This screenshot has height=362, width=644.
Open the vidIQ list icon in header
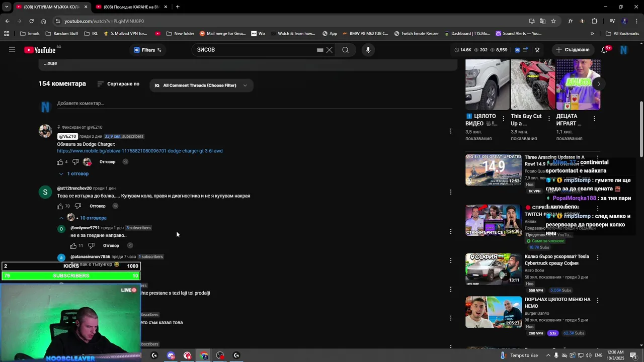click(526, 50)
